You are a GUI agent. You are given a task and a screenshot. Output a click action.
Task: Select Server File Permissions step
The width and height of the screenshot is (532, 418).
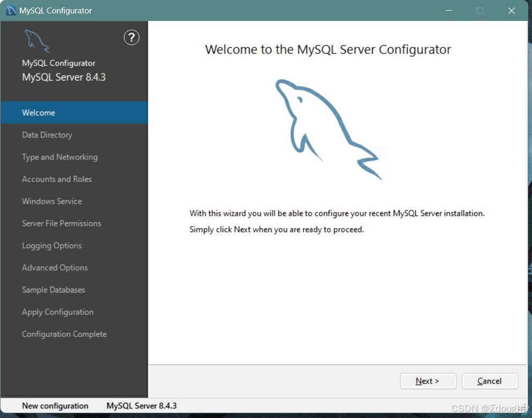coord(75,223)
